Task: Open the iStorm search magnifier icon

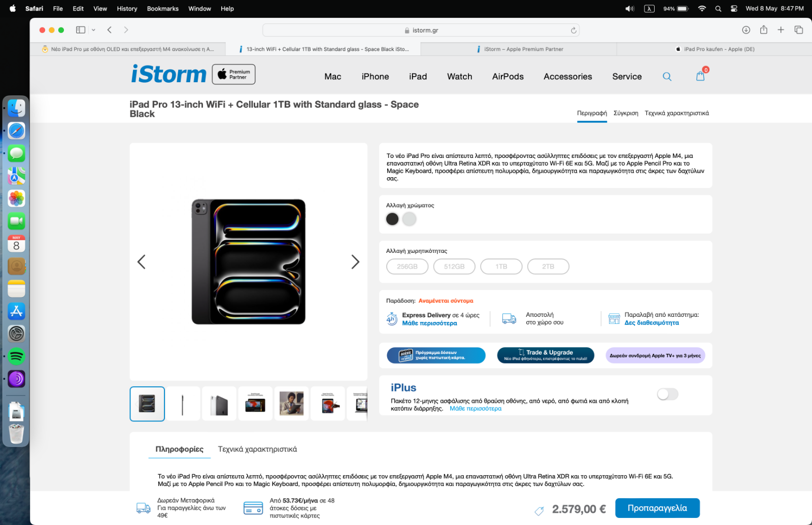Action: [x=667, y=77]
